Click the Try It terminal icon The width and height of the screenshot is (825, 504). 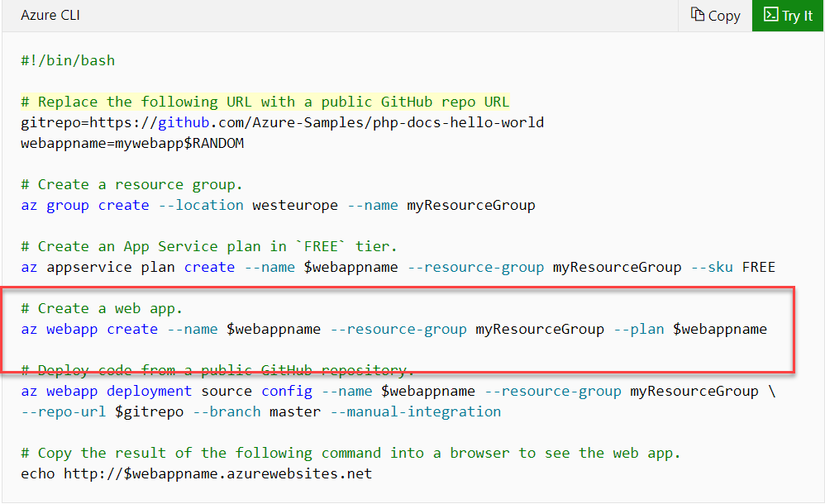770,15
